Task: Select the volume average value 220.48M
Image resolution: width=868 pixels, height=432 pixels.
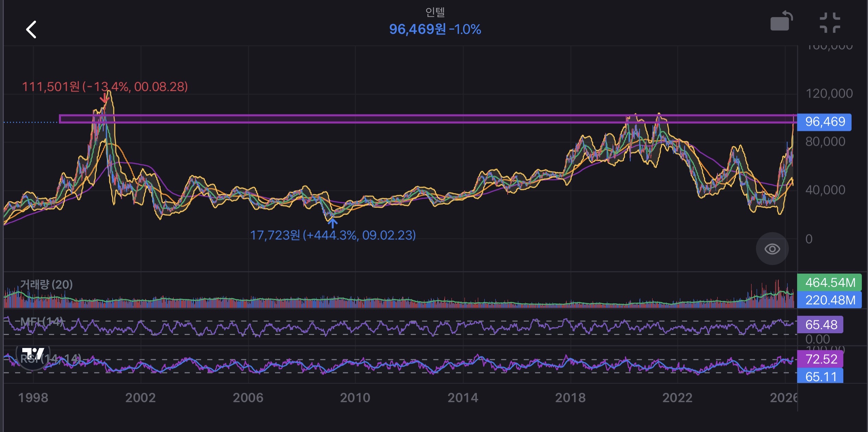Action: click(830, 300)
